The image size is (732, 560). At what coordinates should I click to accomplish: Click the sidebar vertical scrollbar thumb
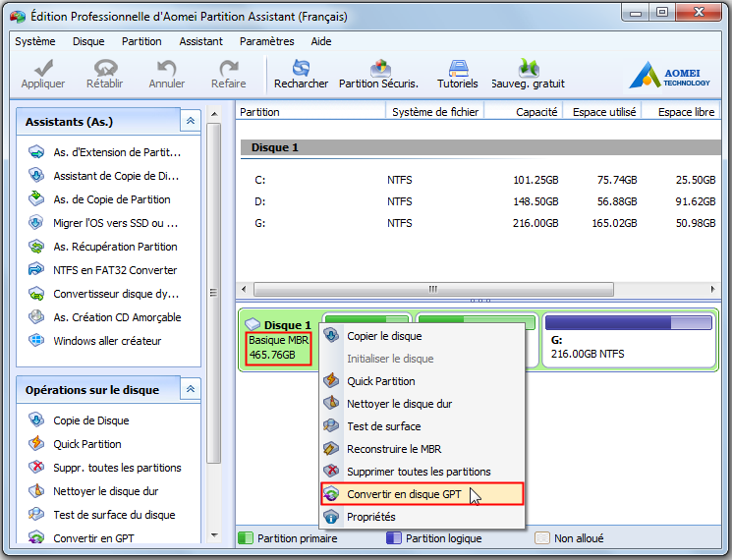pos(214,293)
